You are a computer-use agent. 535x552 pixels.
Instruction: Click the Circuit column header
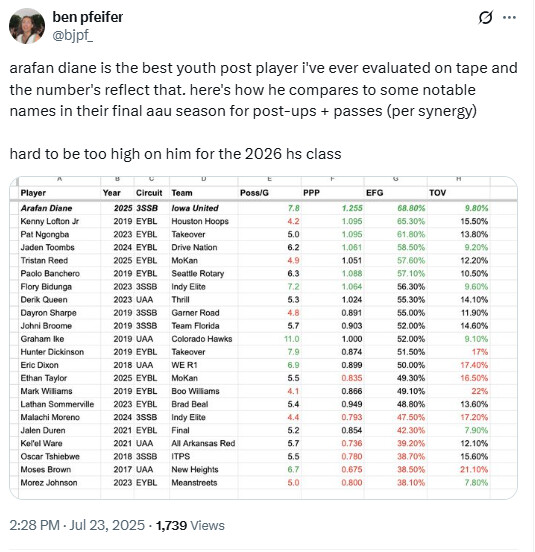(x=149, y=193)
